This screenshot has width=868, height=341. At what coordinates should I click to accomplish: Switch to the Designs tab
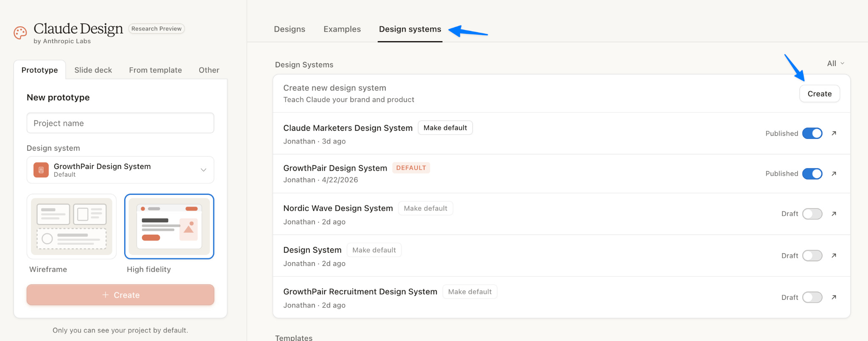click(x=289, y=29)
